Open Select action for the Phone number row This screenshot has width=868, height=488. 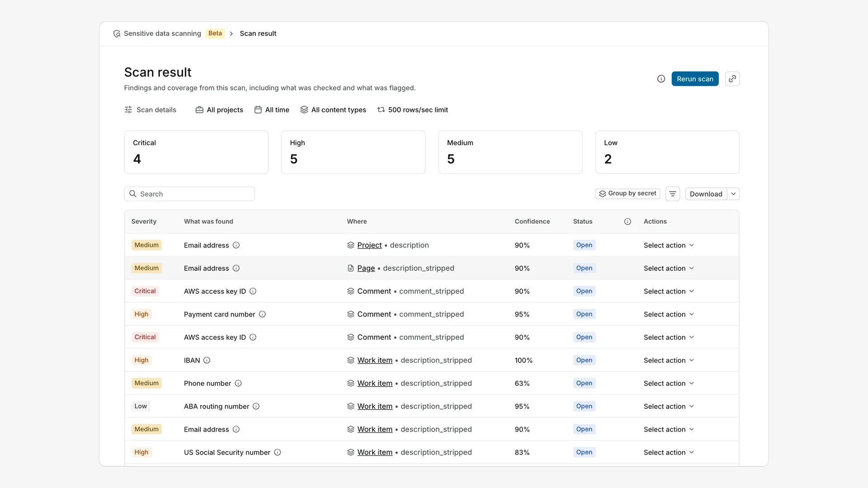[x=669, y=383]
